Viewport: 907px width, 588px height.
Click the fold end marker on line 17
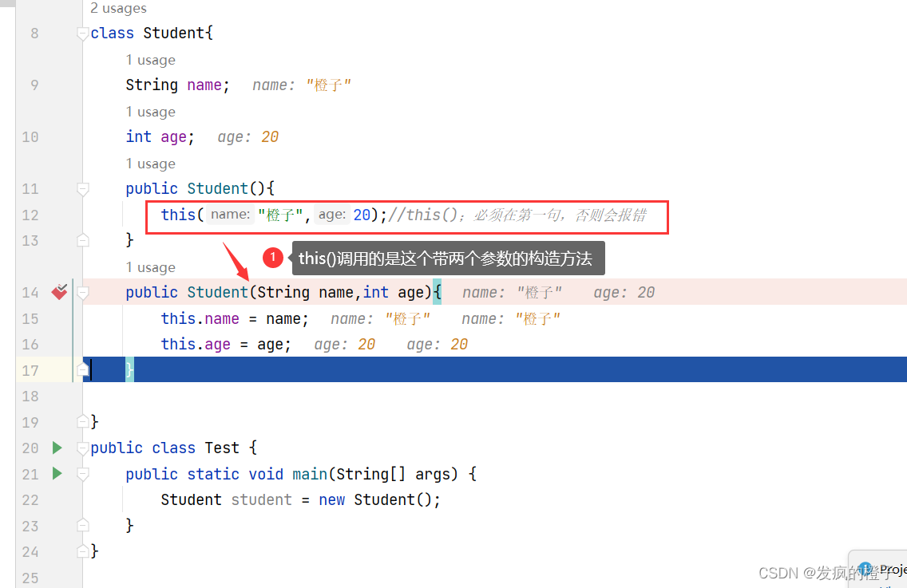(82, 370)
